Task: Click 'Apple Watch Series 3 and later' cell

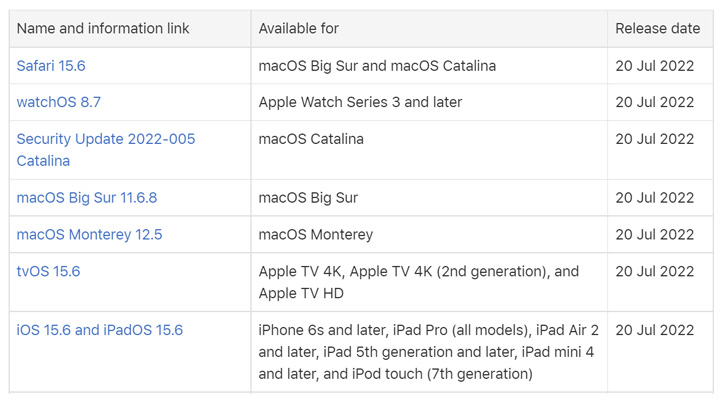Action: pos(360,102)
